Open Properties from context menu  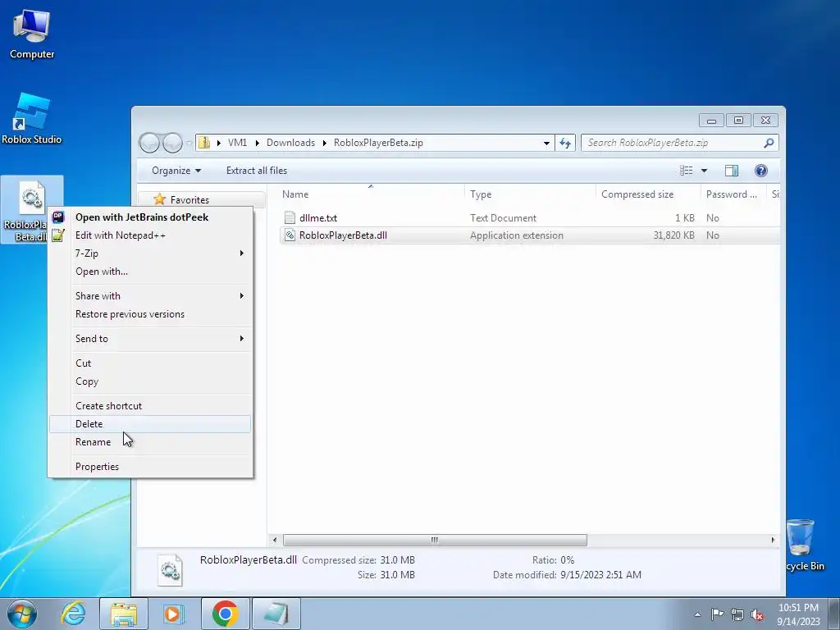point(150,467)
